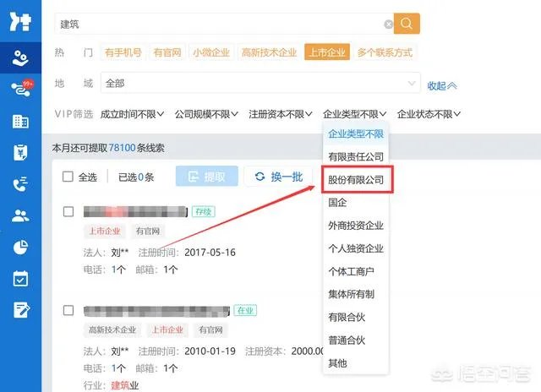The width and height of the screenshot is (541, 392).
Task: Select 集体所有制 in the dropdown list
Action: (356, 294)
